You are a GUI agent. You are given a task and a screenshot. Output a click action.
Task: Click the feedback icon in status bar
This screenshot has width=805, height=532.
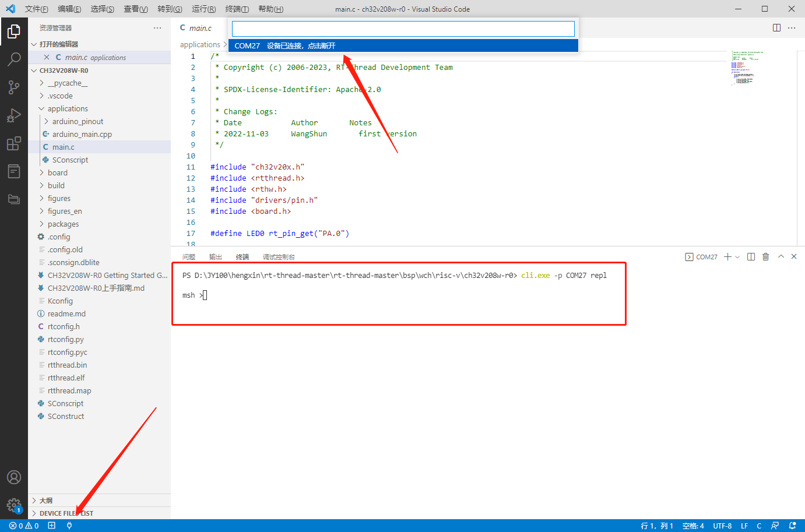(x=775, y=526)
